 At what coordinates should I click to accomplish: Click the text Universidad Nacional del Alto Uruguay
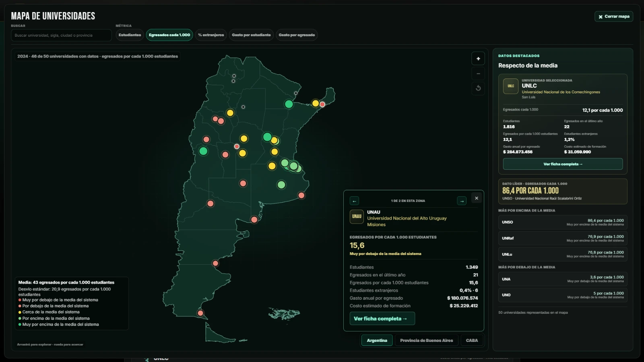[407, 218]
